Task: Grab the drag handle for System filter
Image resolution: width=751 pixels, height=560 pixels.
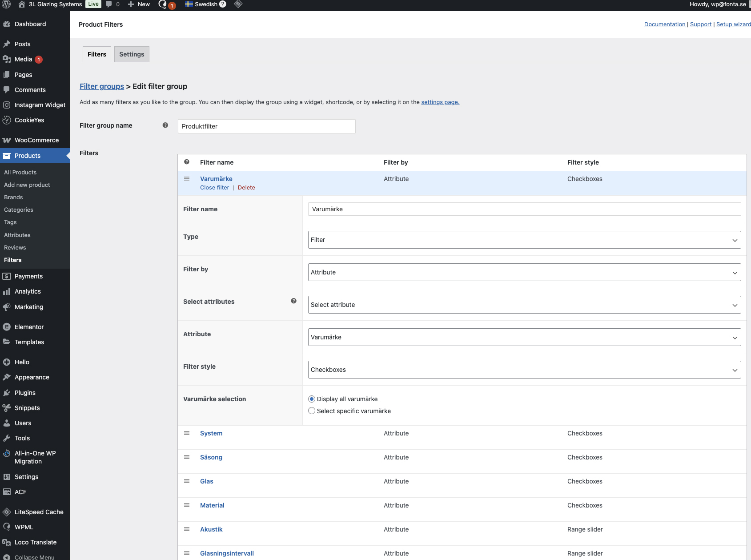Action: (x=187, y=433)
